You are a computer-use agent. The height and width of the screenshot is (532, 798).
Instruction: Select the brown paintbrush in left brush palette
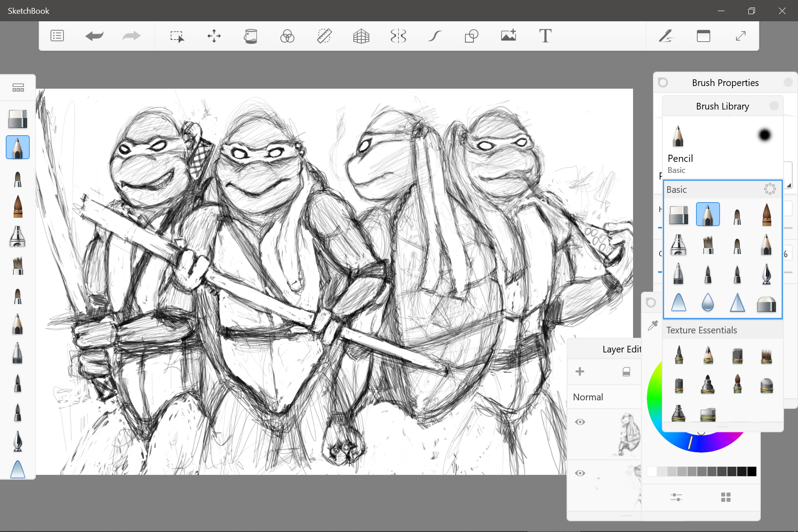tap(18, 207)
